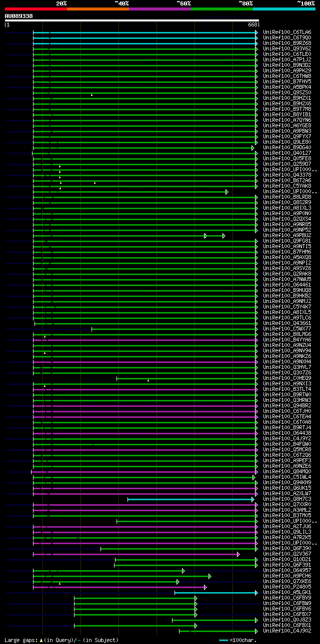This screenshot has width=320, height=644.
Task: Click the cyan alignment bar for A5LGK1
Action: coord(216,593)
